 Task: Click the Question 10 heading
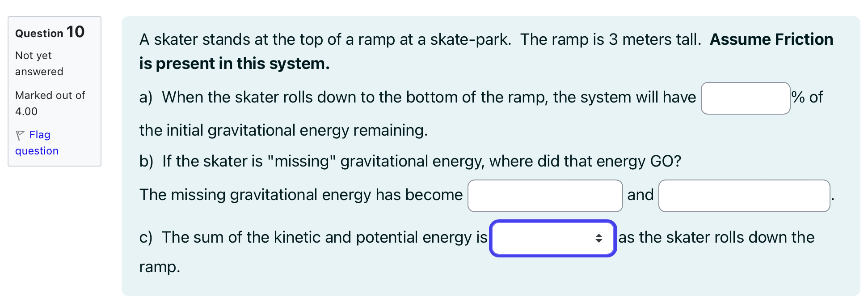[49, 32]
